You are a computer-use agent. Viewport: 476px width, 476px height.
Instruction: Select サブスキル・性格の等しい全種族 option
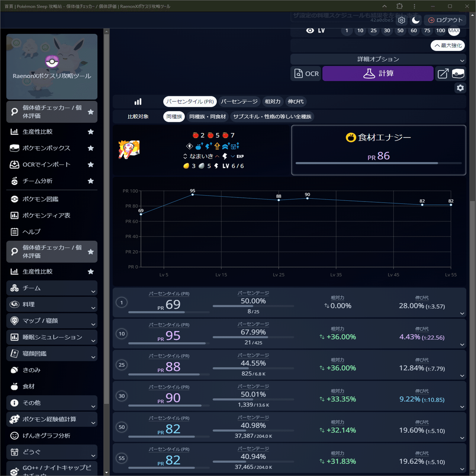point(272,116)
